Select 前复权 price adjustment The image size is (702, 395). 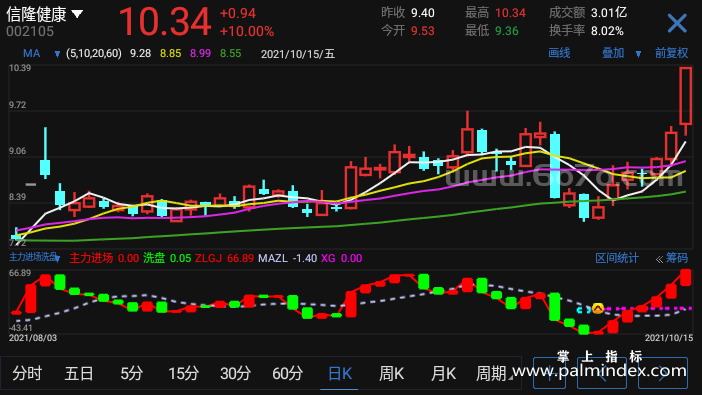click(671, 53)
